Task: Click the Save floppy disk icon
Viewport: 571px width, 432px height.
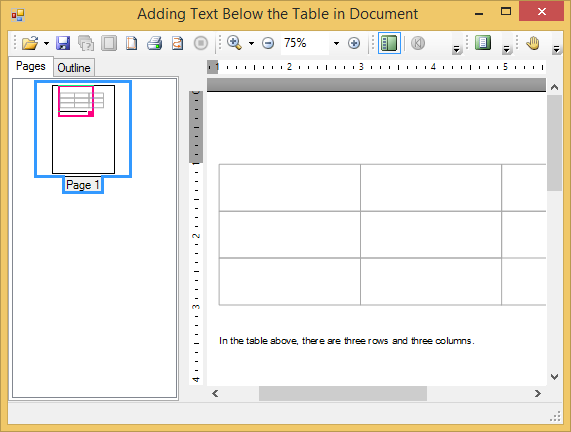Action: (x=63, y=43)
